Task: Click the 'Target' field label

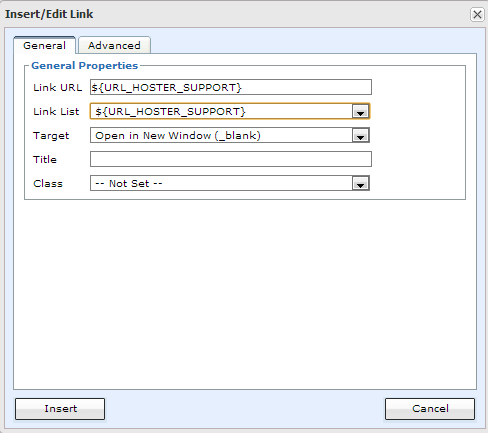Action: tap(51, 136)
